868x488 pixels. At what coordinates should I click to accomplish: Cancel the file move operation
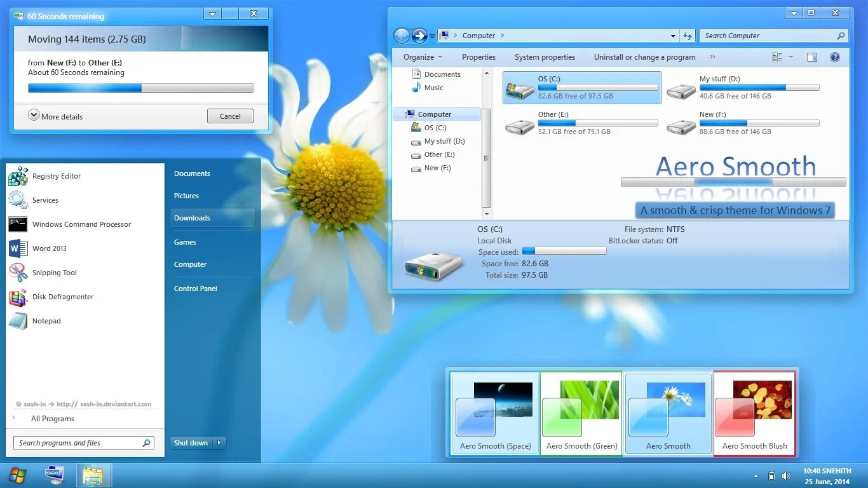(230, 116)
